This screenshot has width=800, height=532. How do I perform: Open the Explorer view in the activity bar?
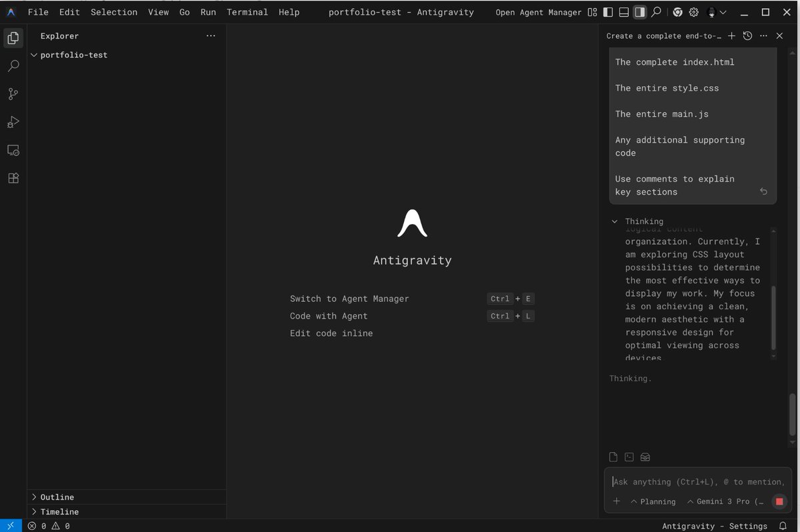click(13, 38)
